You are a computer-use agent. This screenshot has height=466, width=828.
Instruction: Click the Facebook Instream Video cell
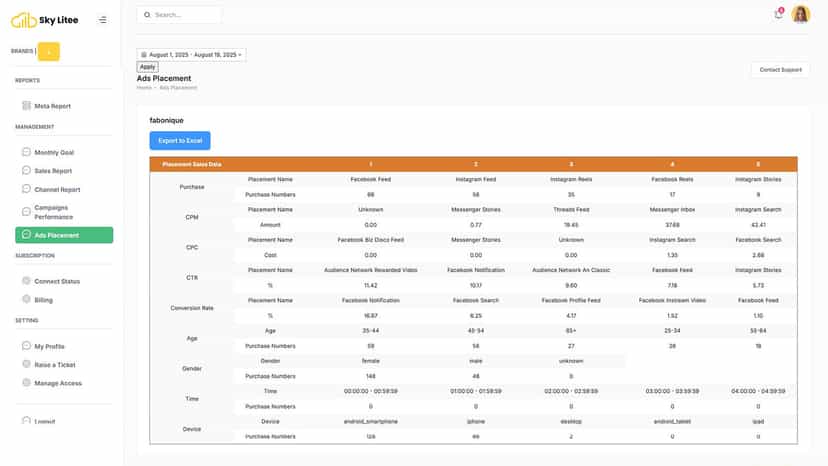point(672,300)
